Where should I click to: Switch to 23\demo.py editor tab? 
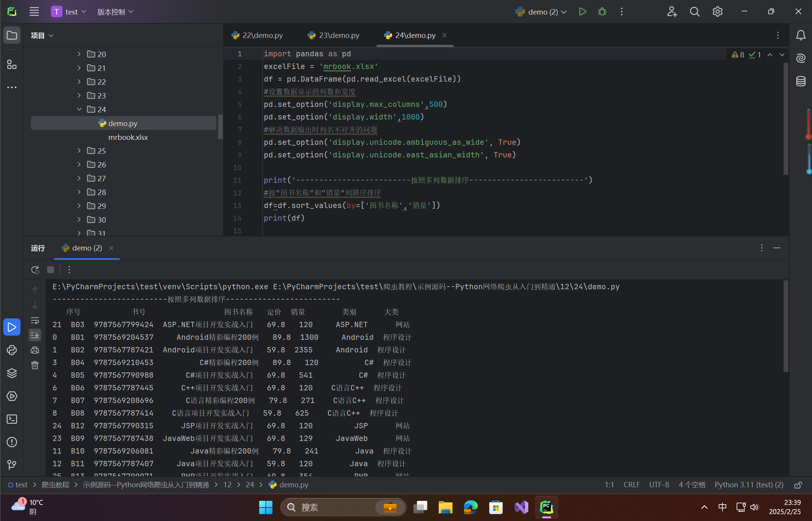tap(333, 35)
